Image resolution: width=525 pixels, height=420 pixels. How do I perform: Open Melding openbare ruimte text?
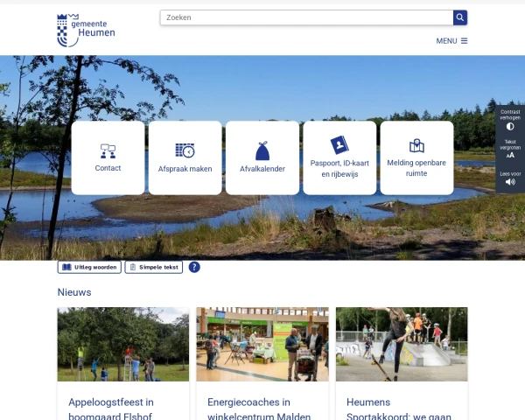coord(416,168)
